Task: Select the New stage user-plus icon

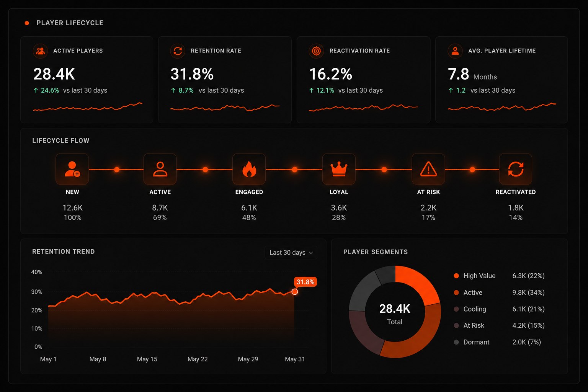Action: pos(72,169)
